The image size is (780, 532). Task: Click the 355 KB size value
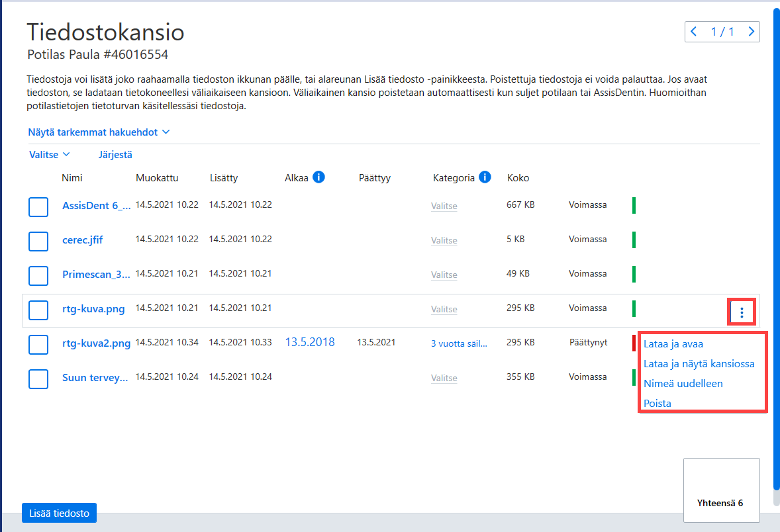(x=520, y=377)
